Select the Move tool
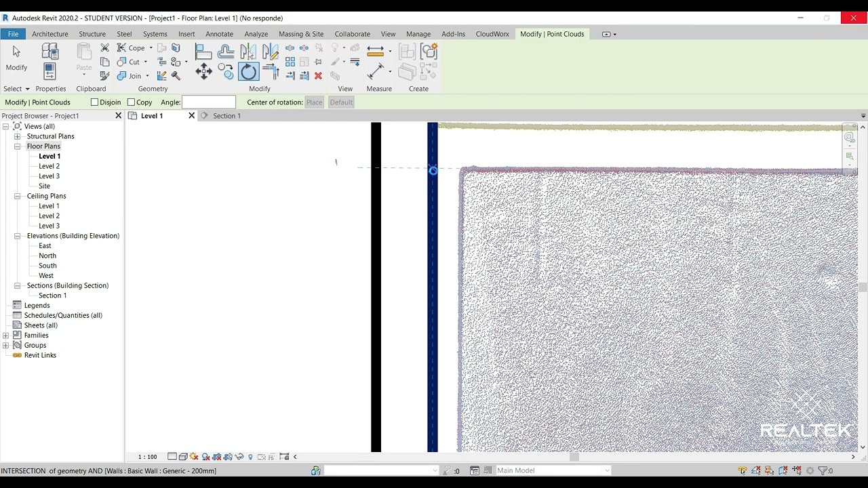The height and width of the screenshot is (488, 868). [x=203, y=71]
